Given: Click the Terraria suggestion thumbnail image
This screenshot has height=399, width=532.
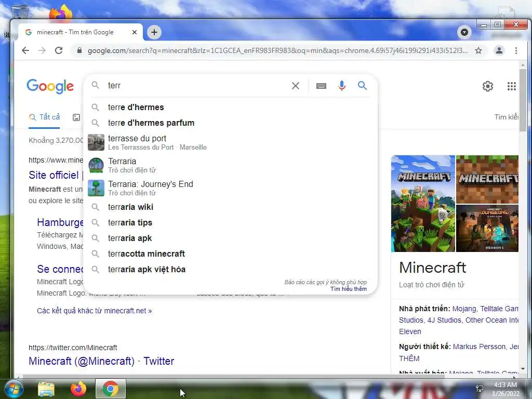Looking at the screenshot, I should (96, 165).
